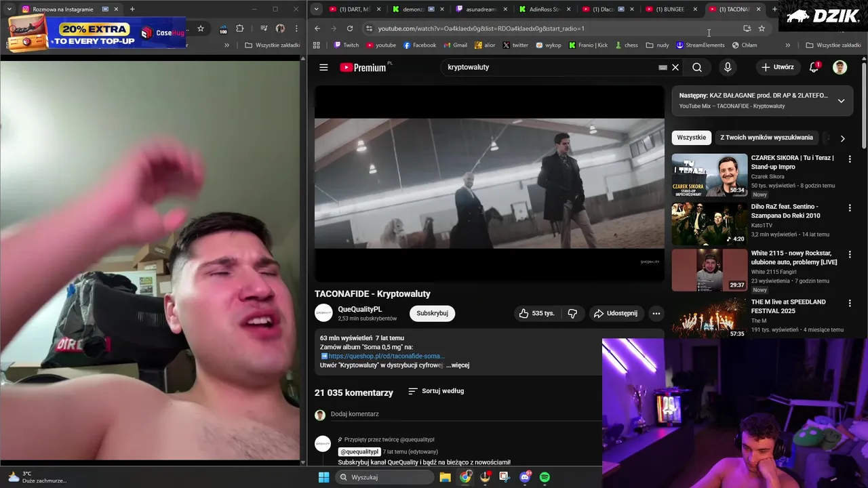The width and height of the screenshot is (868, 488).
Task: Open Discord from the taskbar
Action: click(x=525, y=477)
